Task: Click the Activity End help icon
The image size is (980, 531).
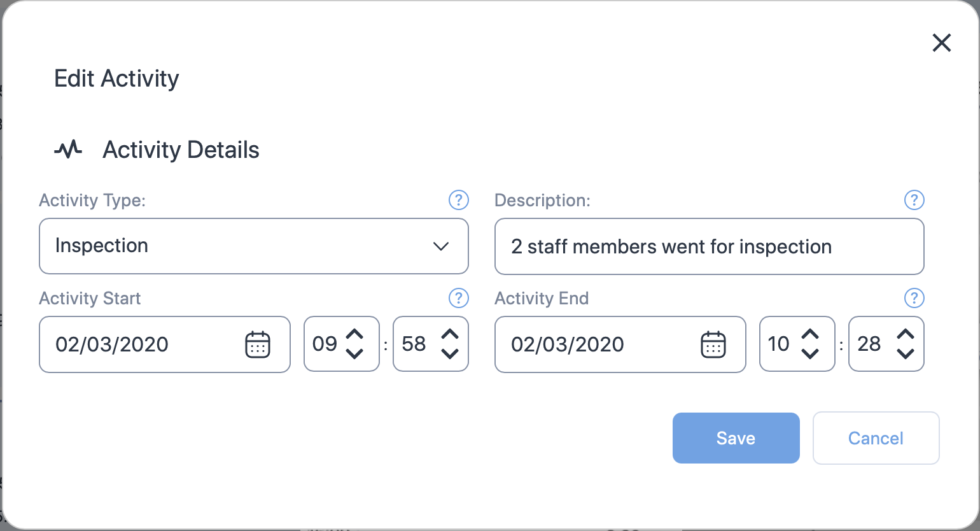Action: click(x=914, y=298)
